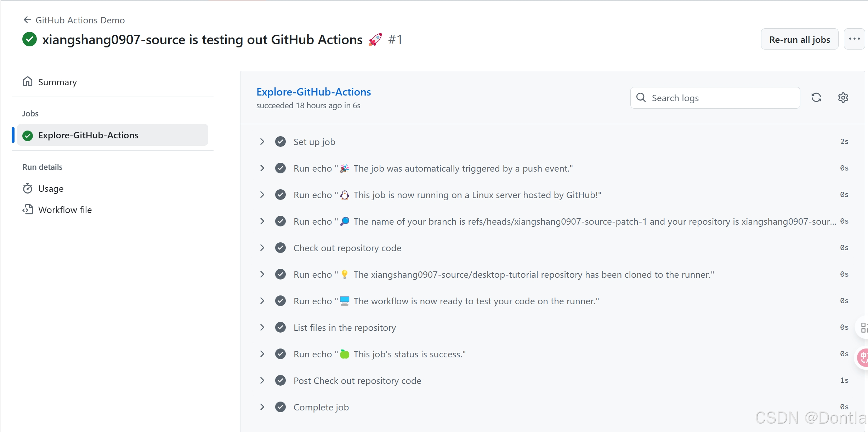
Task: Expand the job's status echo step
Action: pyautogui.click(x=262, y=354)
